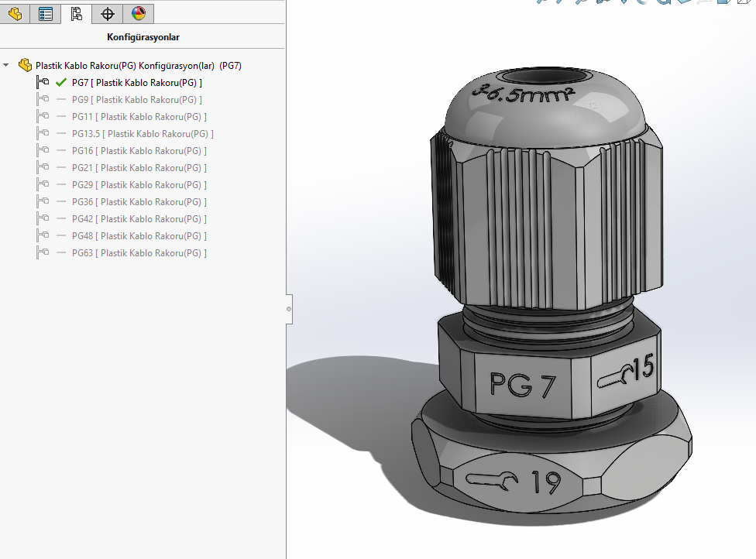Select the PG21 configuration
This screenshot has width=756, height=559.
tap(139, 168)
